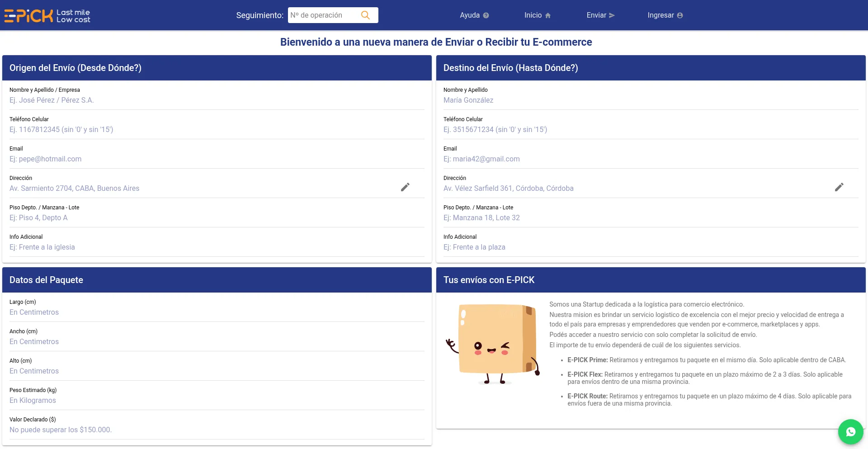Click the Largo (cm) field
The width and height of the screenshot is (868, 449).
point(217,312)
